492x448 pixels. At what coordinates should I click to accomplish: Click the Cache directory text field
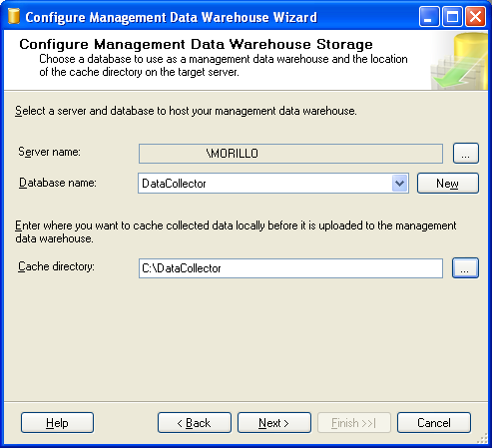coord(290,268)
